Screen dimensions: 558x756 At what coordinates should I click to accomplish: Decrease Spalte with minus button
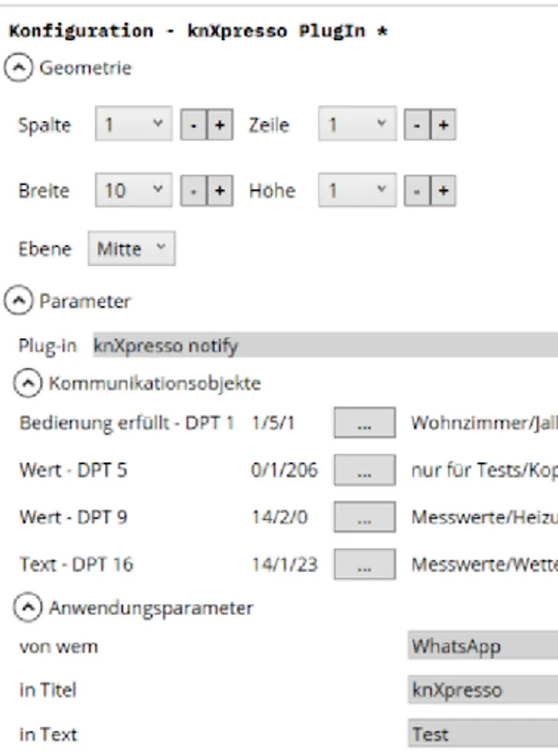[x=193, y=125]
